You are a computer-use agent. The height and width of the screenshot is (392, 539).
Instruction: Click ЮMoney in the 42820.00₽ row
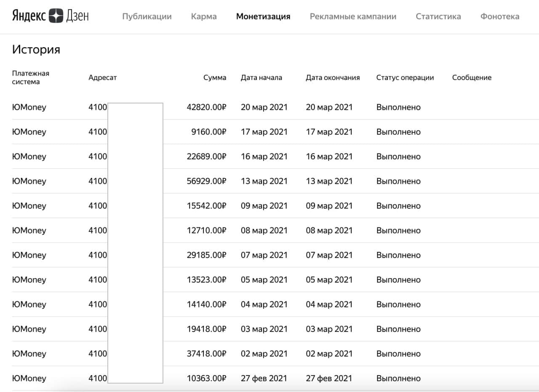click(x=29, y=107)
